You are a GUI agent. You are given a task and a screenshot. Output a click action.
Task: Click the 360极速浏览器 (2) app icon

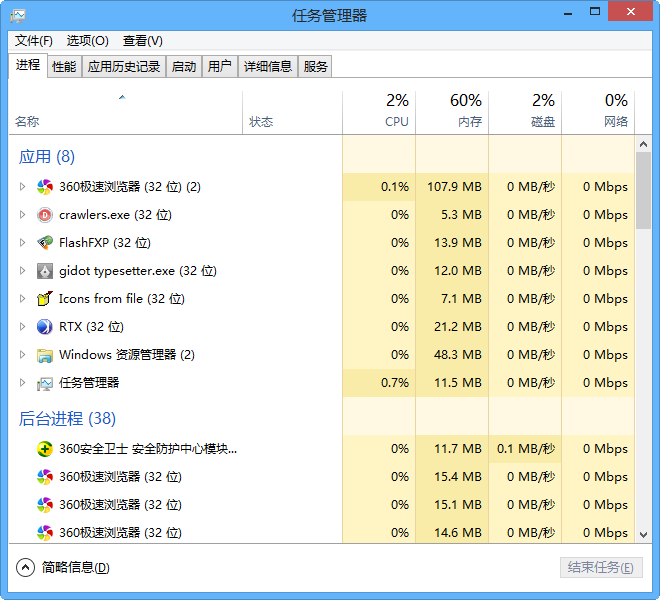[45, 187]
